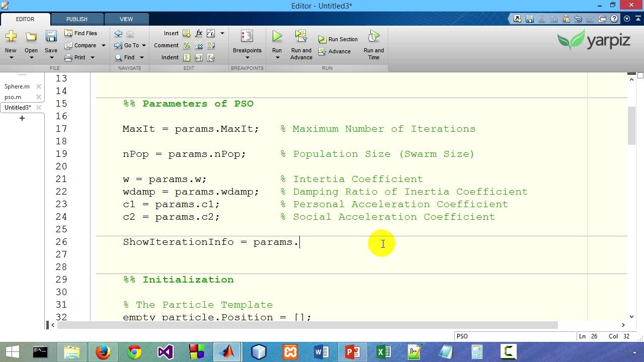Image resolution: width=644 pixels, height=362 pixels.
Task: Click the Advance button
Action: 335,51
